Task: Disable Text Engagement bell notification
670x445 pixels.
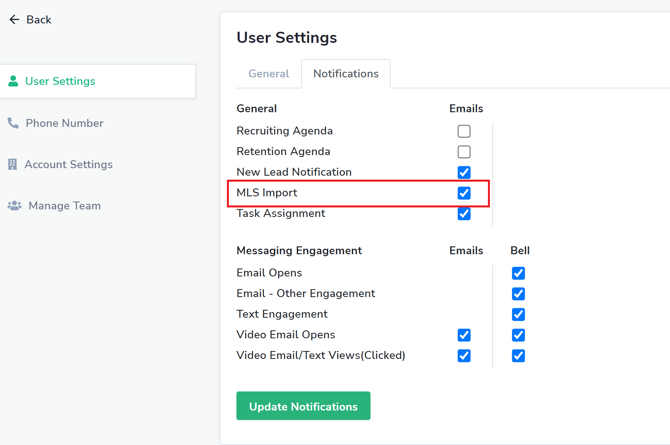Action: coord(518,315)
